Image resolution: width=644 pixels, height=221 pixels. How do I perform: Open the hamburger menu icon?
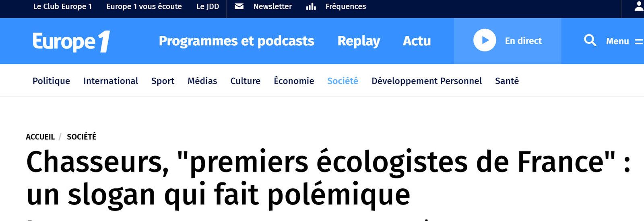coord(639,41)
